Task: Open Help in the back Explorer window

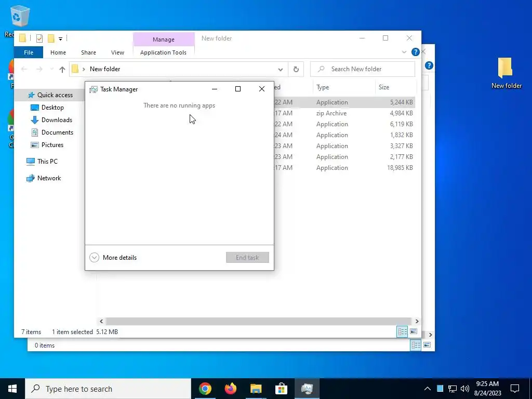Action: tap(429, 65)
